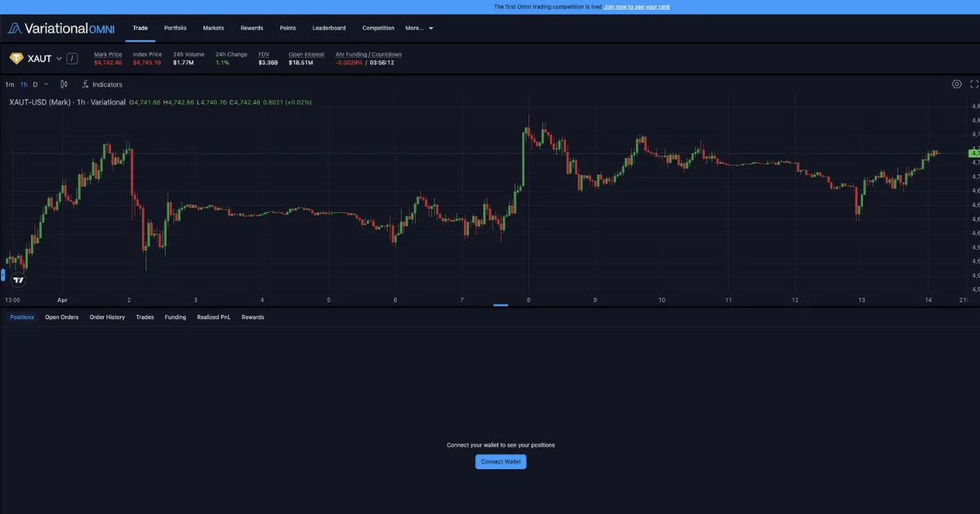Click the slash search shortcut box
The image size is (980, 514).
73,59
